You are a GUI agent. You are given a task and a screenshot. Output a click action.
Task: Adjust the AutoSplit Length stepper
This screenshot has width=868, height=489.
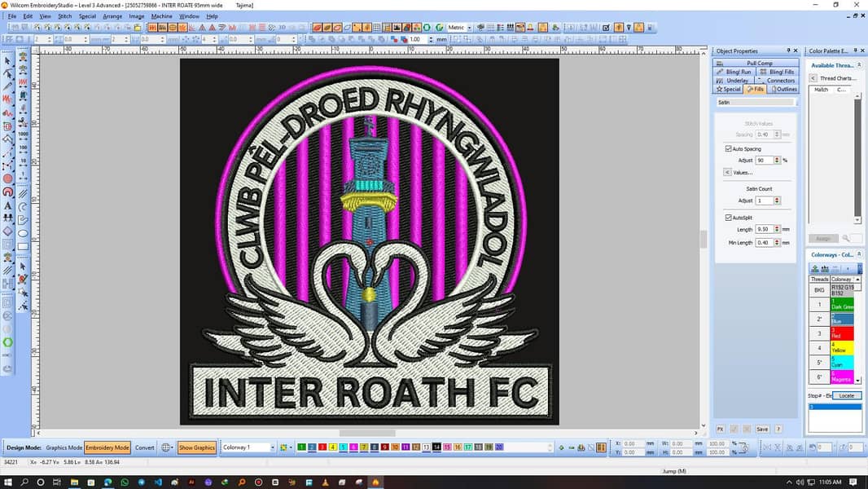(x=778, y=229)
